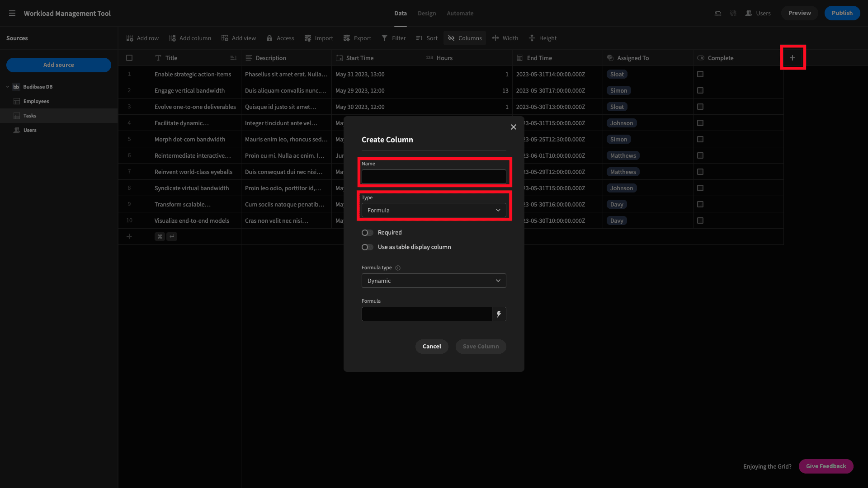Click the formula lightning bolt icon
The width and height of the screenshot is (868, 488).
499,314
